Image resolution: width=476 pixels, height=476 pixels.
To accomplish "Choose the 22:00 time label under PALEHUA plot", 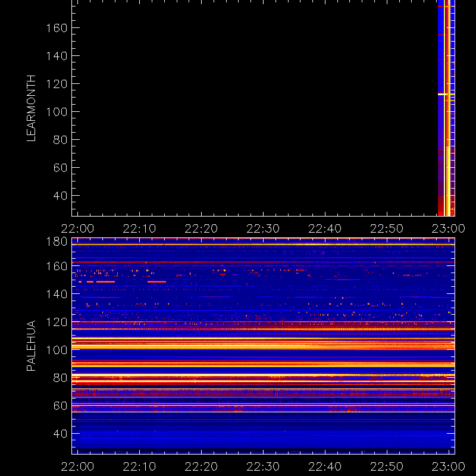I will pos(78,466).
